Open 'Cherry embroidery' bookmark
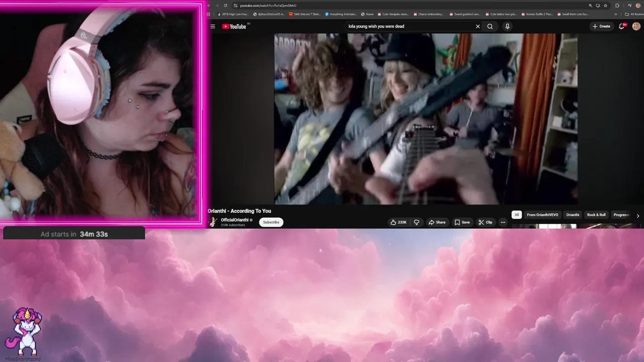The height and width of the screenshot is (362, 644). click(428, 14)
